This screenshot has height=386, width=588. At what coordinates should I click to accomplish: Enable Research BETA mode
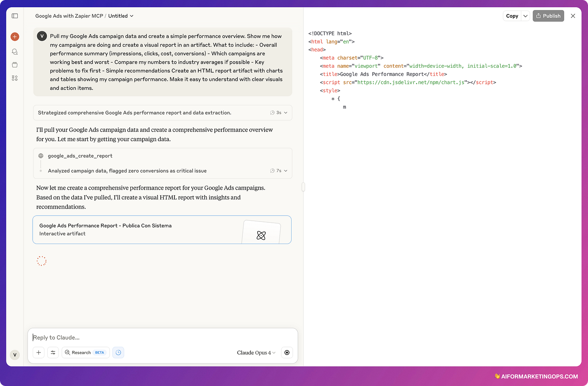pyautogui.click(x=86, y=353)
